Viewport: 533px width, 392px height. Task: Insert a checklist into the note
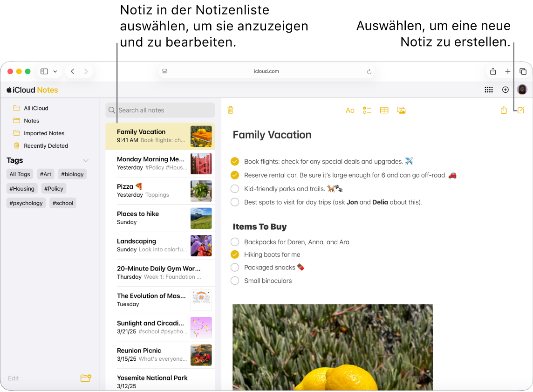tap(367, 110)
